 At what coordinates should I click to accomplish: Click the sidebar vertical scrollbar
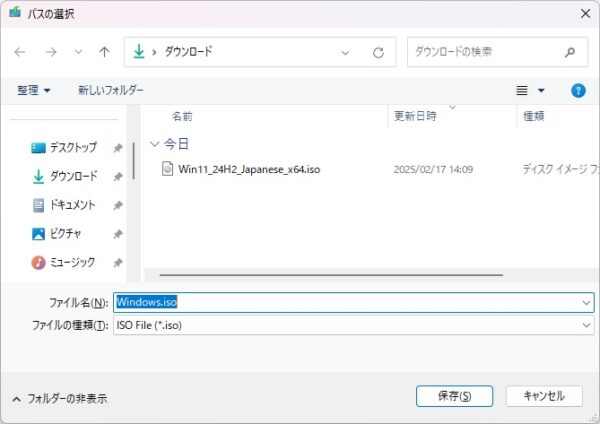point(134,161)
